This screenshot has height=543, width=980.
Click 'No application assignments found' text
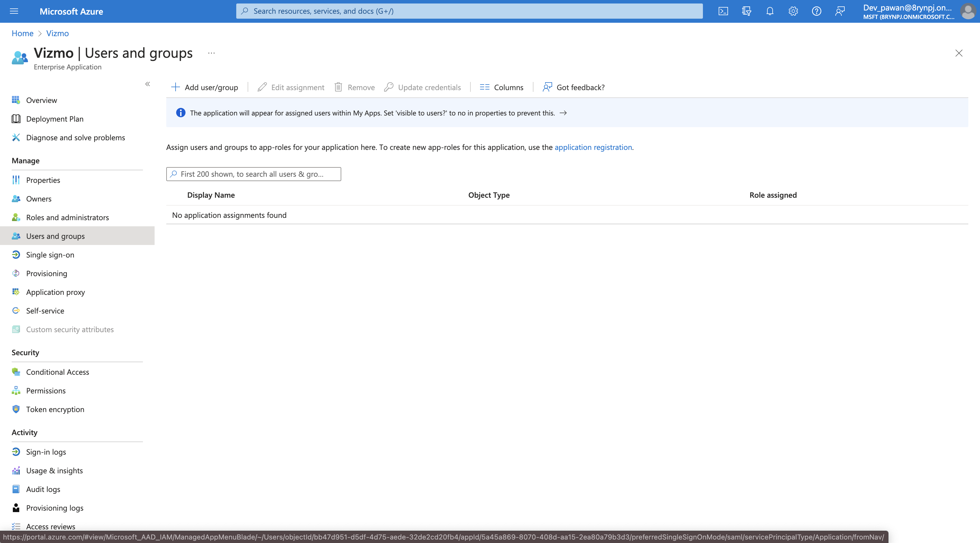(229, 215)
